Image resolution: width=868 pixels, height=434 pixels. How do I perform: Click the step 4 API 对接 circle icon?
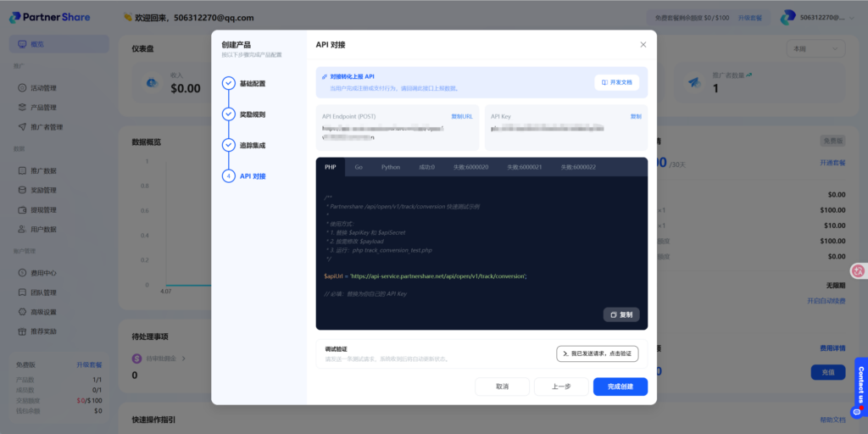click(x=228, y=176)
